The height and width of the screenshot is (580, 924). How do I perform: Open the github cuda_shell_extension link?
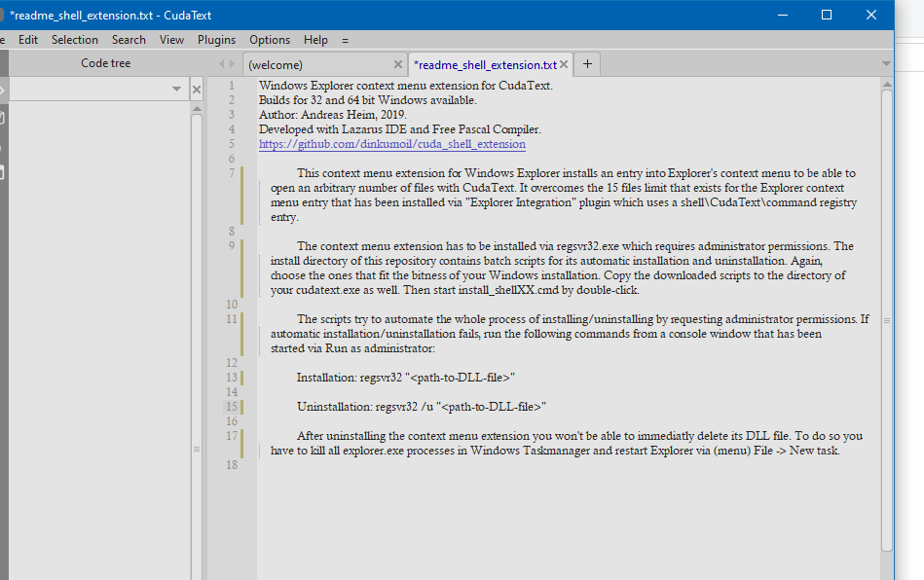click(391, 144)
